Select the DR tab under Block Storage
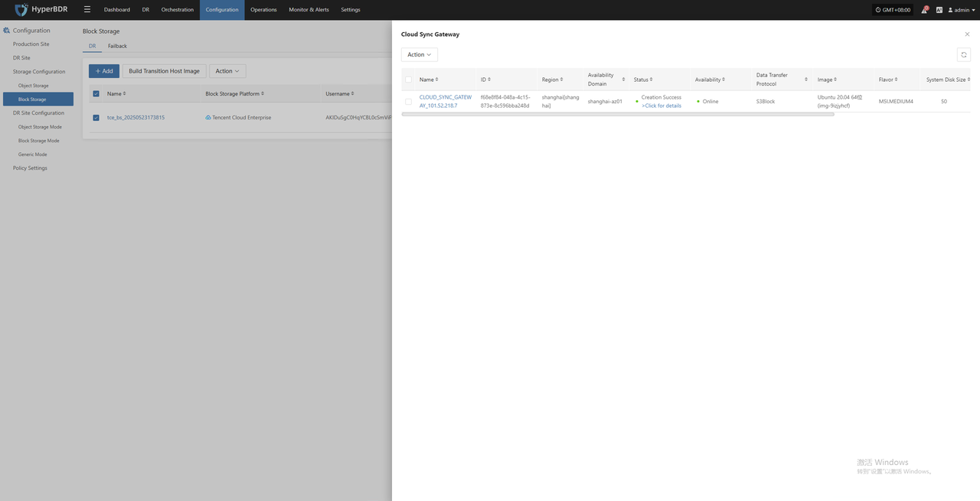The height and width of the screenshot is (501, 980). [x=92, y=46]
